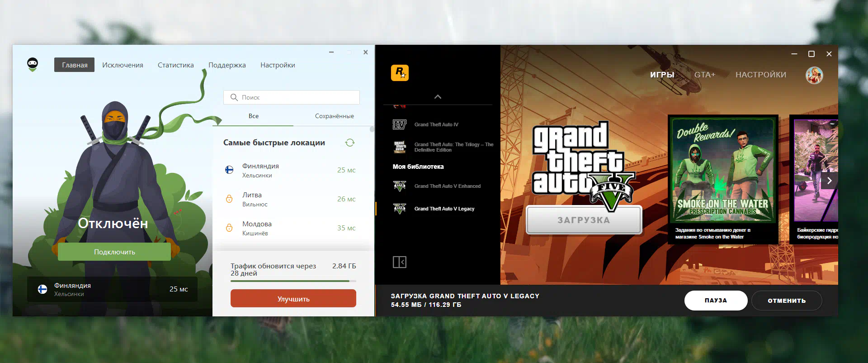Open Smoke on the Water news card
The image size is (868, 363).
pyautogui.click(x=723, y=180)
